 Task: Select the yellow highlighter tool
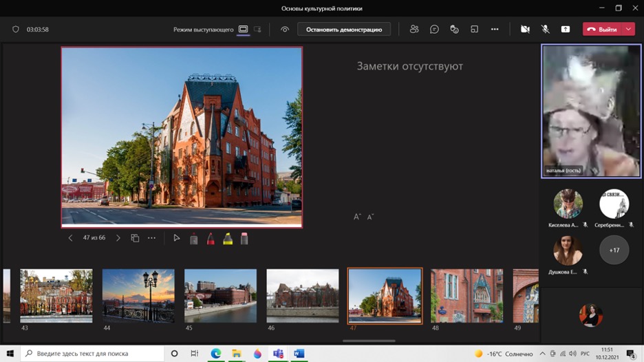point(228,239)
